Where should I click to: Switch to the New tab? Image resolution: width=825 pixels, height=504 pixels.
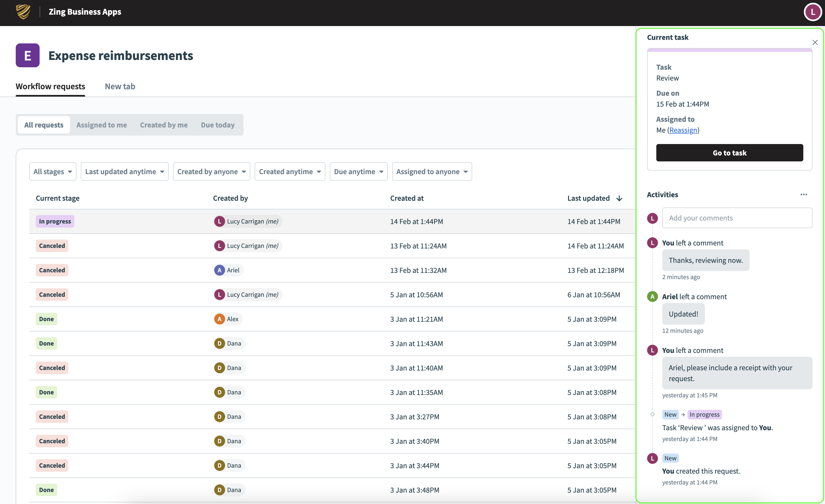[120, 87]
